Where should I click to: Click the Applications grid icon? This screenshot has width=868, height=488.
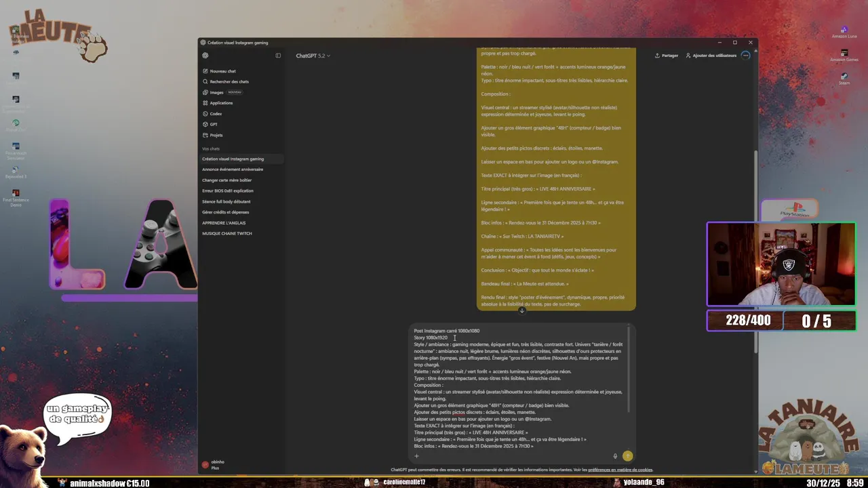coord(205,103)
